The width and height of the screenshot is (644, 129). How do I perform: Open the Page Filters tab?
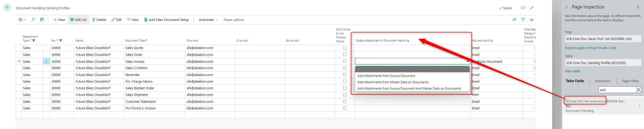(x=630, y=81)
